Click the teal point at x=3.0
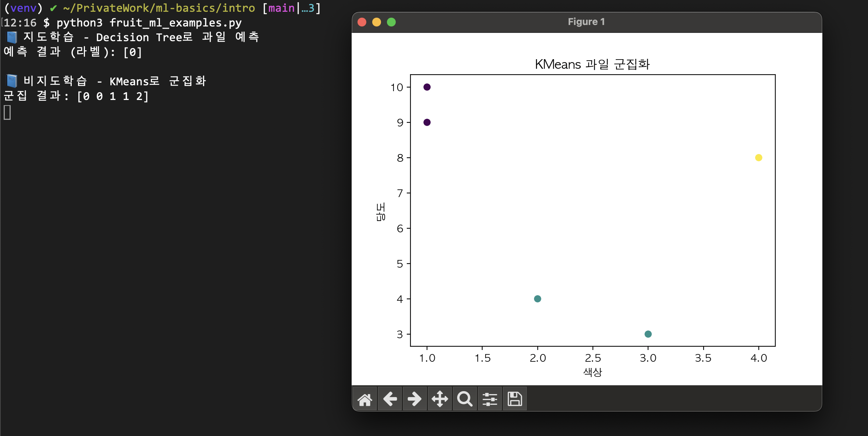 click(x=648, y=334)
